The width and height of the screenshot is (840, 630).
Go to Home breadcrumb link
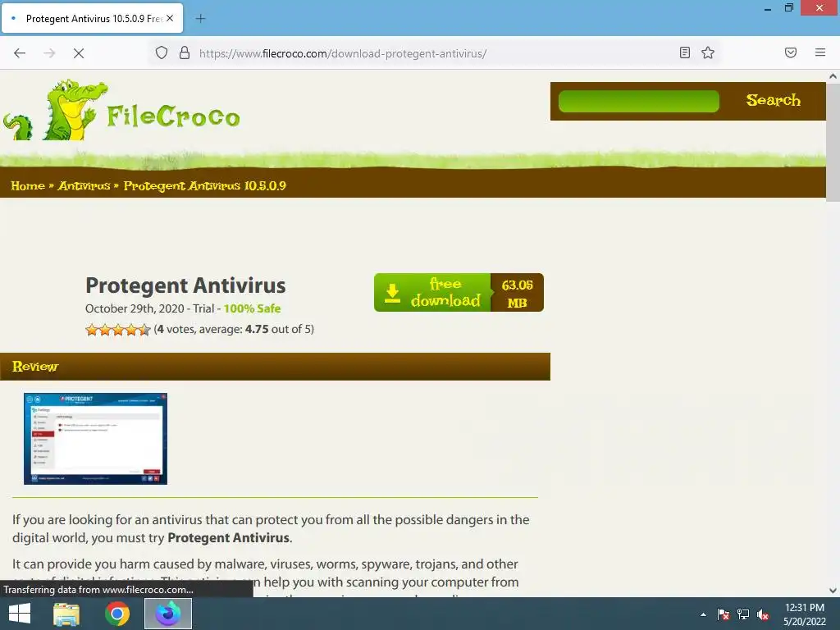28,186
